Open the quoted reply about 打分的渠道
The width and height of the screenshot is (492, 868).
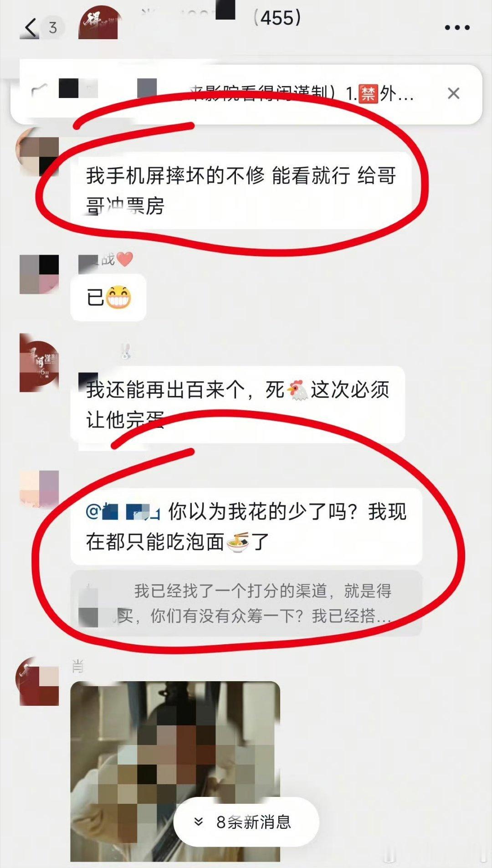pos(246,603)
